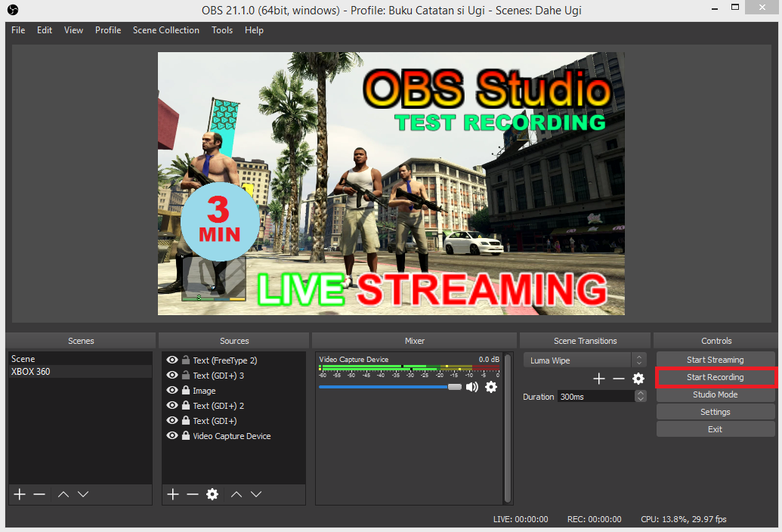The height and width of the screenshot is (532, 782).
Task: Click the REC: 00:00:00 status text
Action: [x=594, y=519]
